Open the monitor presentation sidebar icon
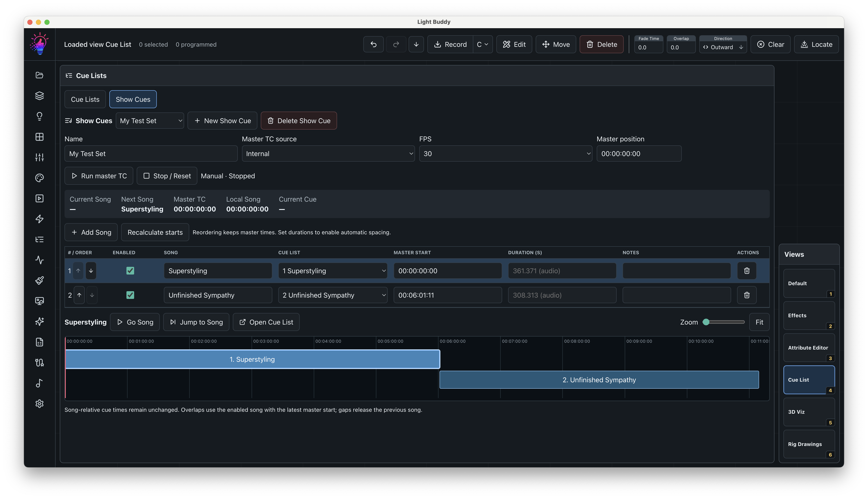The height and width of the screenshot is (499, 868). pyautogui.click(x=39, y=301)
